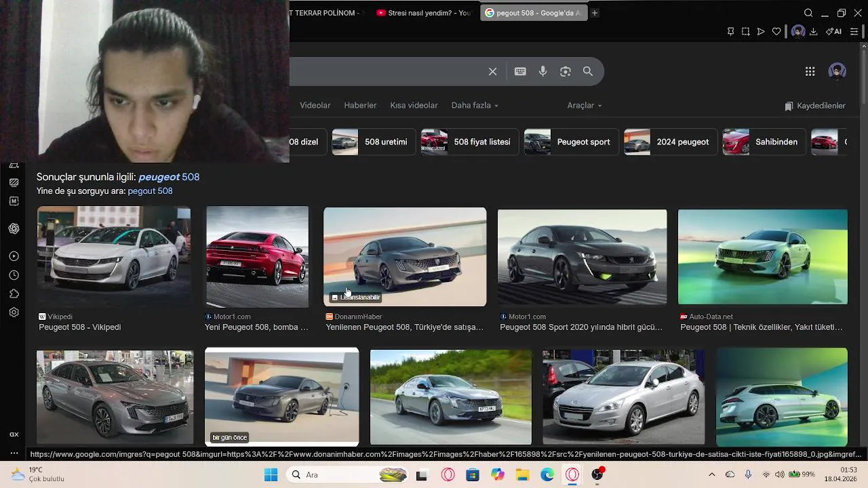
Task: Click the Google search input field
Action: [385, 71]
